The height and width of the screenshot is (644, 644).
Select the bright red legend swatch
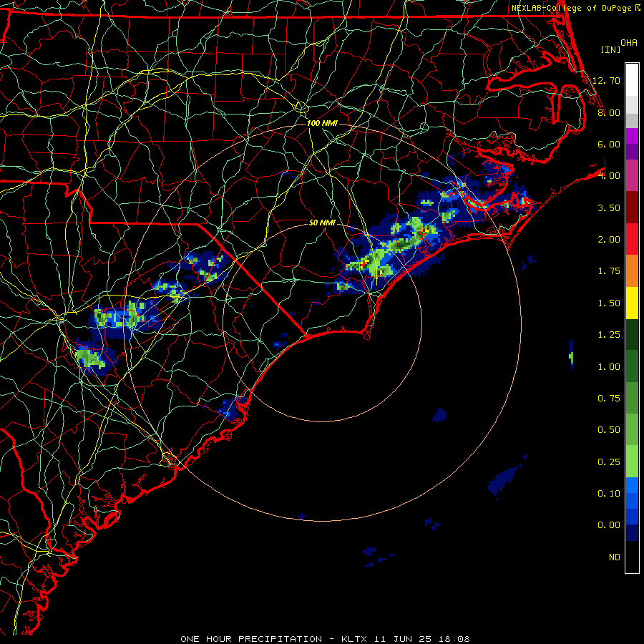pos(632,239)
